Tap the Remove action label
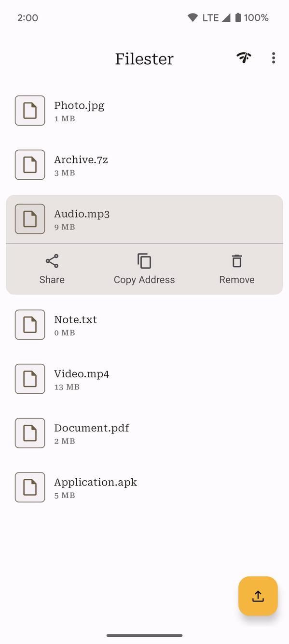The height and width of the screenshot is (644, 289). tap(236, 279)
